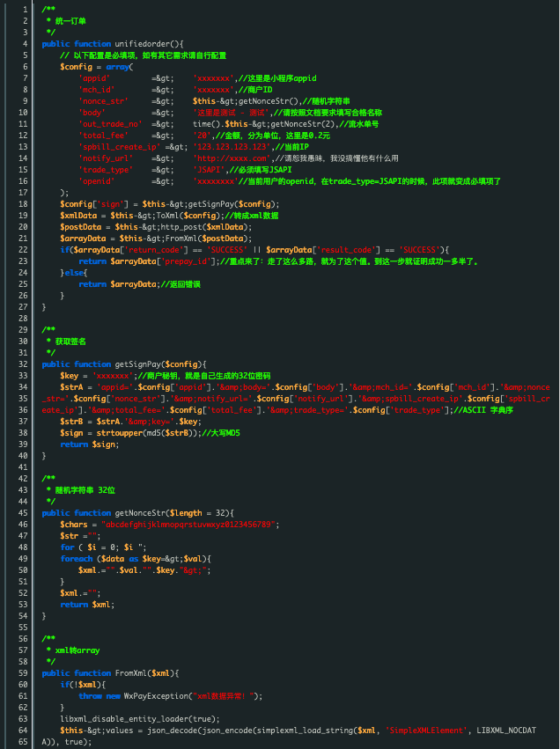Screen dimensions: 560x749
Task: Click the 'spbill_create_ip' key on line 13
Action: tap(120, 147)
